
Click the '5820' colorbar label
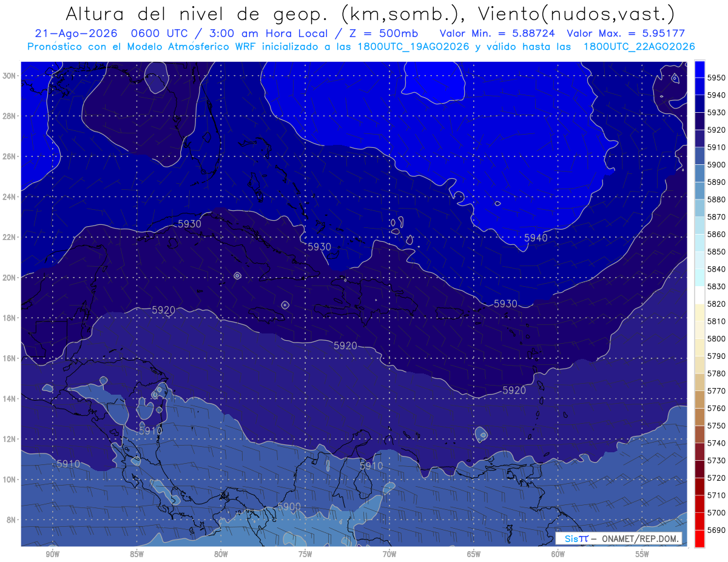[716, 304]
